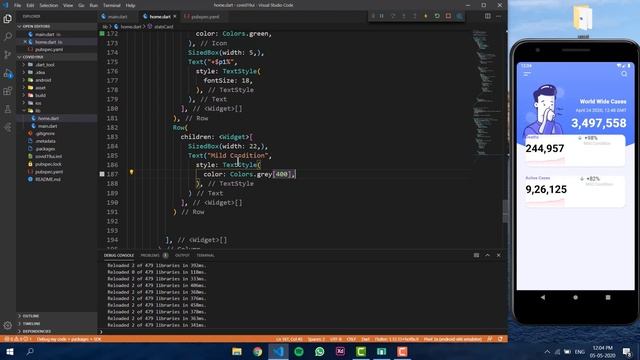Tap the hamburger menu in the phone app
This screenshot has width=640, height=360.
(527, 74)
